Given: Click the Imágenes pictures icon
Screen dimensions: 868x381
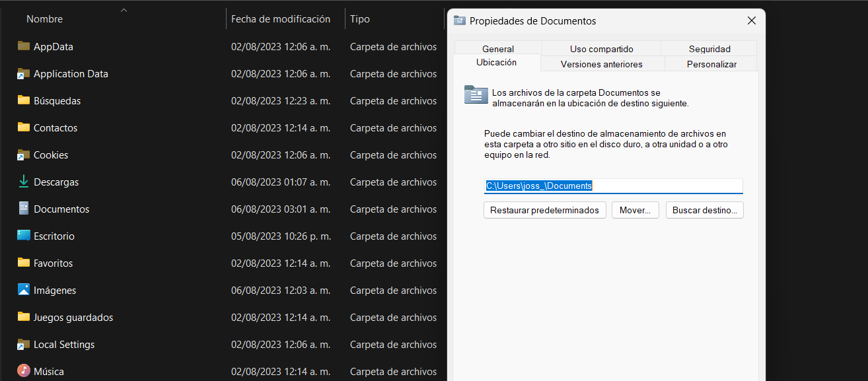Looking at the screenshot, I should [24, 290].
